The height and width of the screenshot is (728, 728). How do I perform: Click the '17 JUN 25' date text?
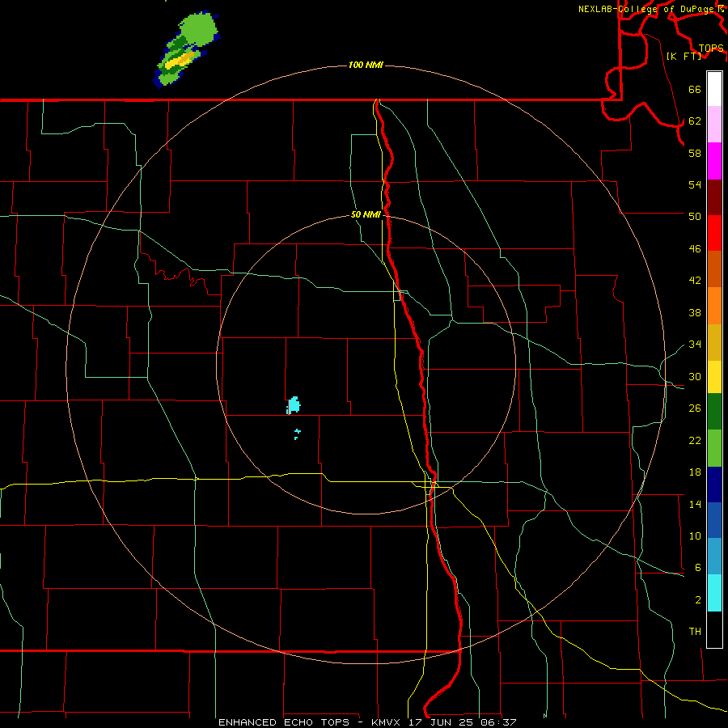[441, 722]
